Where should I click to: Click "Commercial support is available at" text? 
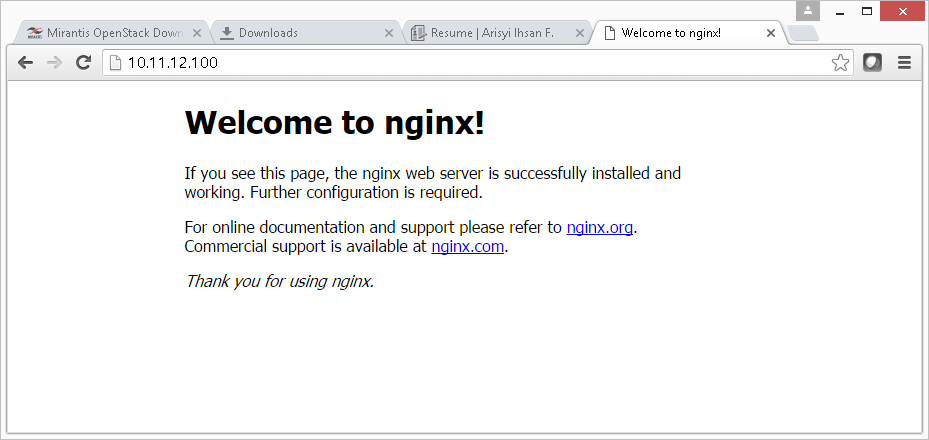[x=305, y=247]
